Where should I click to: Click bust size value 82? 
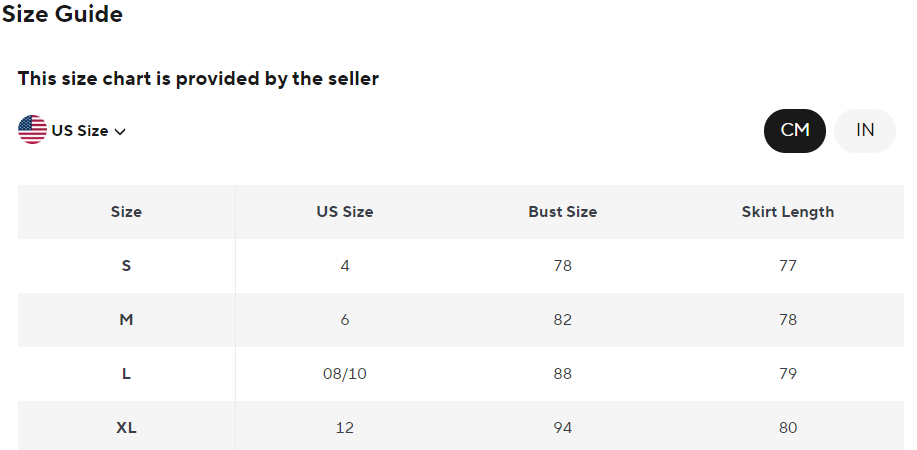[563, 320]
